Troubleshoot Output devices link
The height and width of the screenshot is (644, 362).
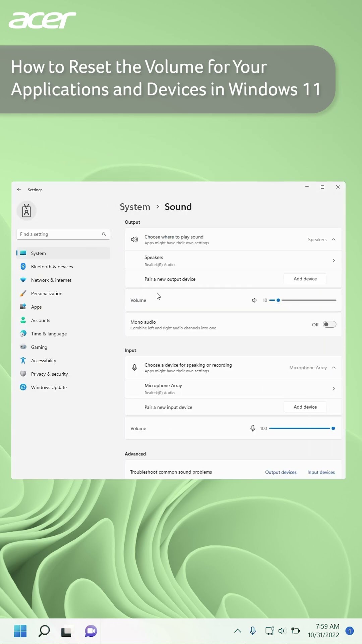[281, 472]
